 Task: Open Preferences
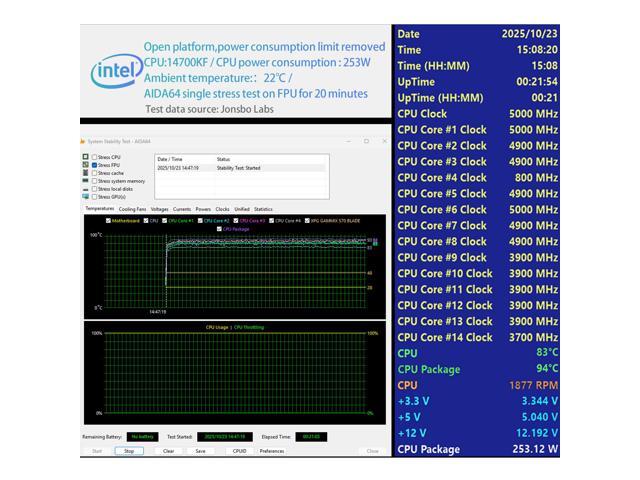(272, 451)
